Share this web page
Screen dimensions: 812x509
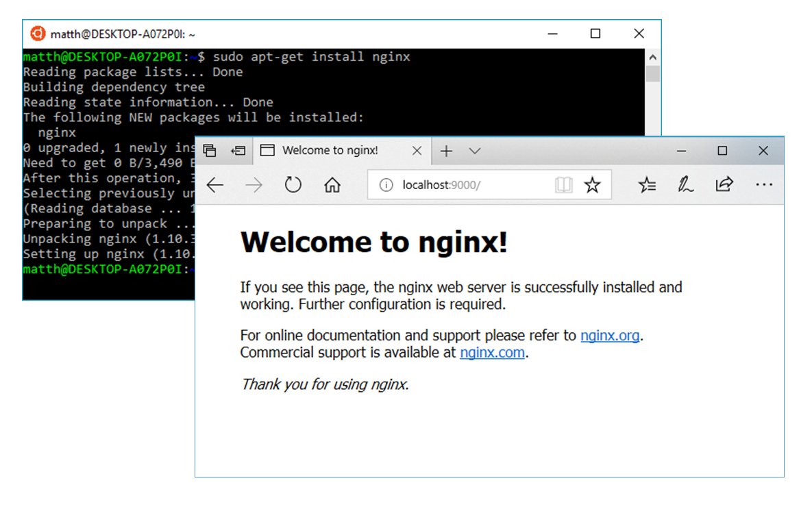click(x=724, y=184)
